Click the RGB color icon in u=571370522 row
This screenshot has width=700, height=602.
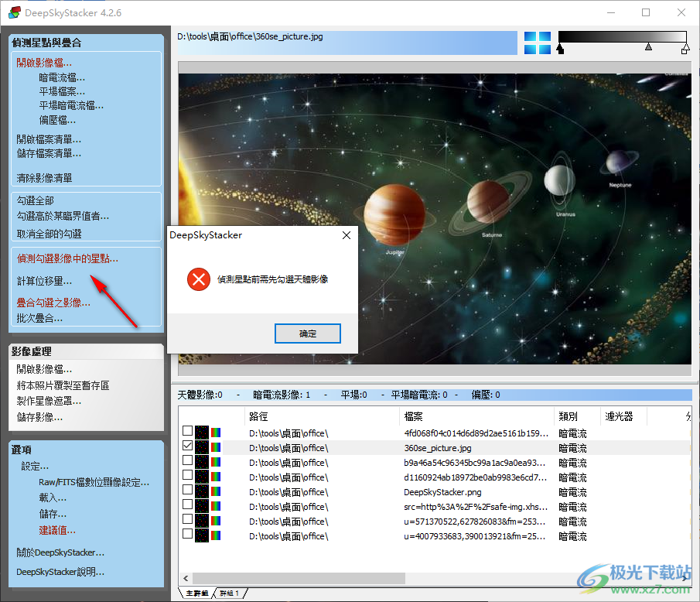coord(216,521)
